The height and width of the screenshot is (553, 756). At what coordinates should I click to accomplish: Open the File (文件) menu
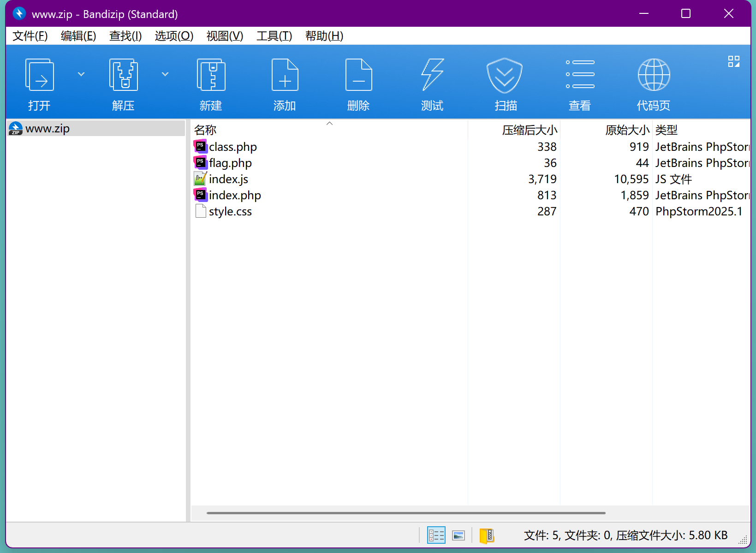tap(30, 36)
